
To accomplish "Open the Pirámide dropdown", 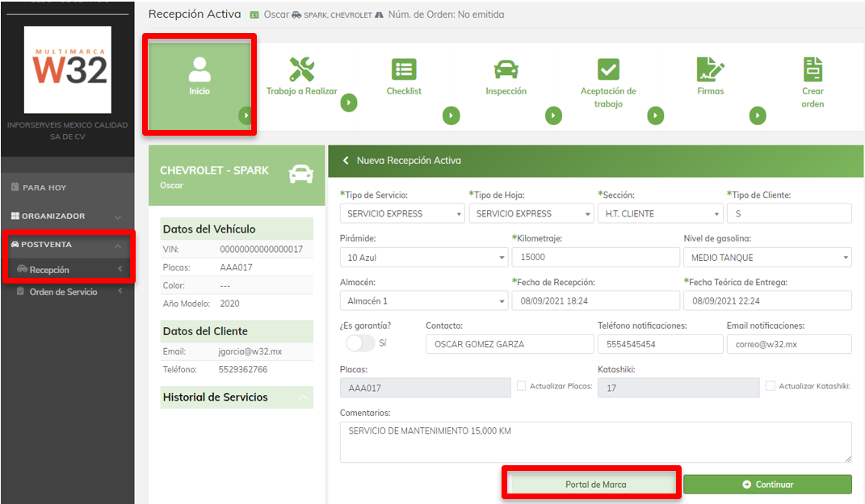I will pyautogui.click(x=423, y=258).
